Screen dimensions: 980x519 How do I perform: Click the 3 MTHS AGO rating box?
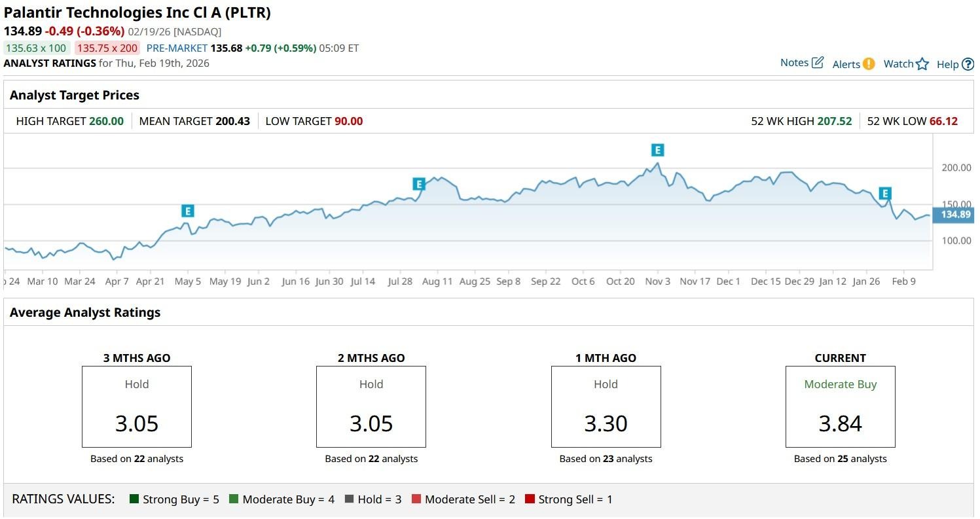point(137,406)
